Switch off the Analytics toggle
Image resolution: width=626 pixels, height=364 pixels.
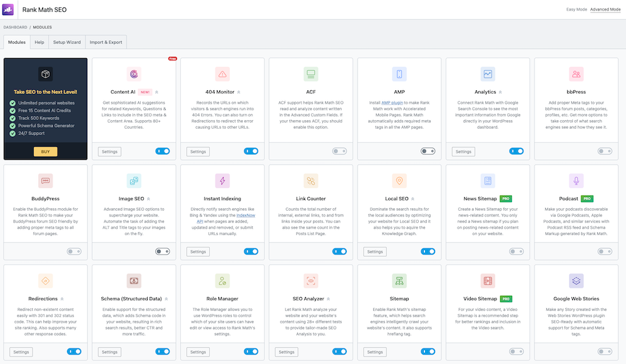point(516,151)
